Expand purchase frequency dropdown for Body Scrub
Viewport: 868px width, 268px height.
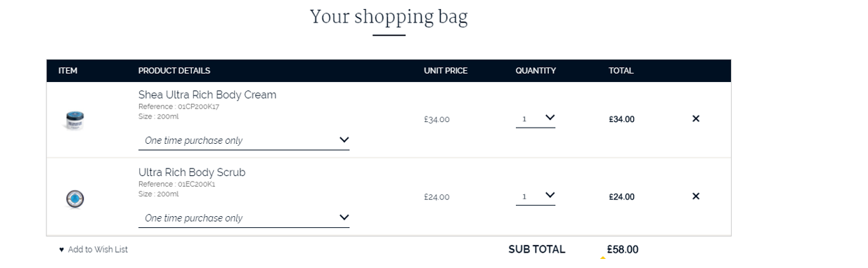coord(244,218)
